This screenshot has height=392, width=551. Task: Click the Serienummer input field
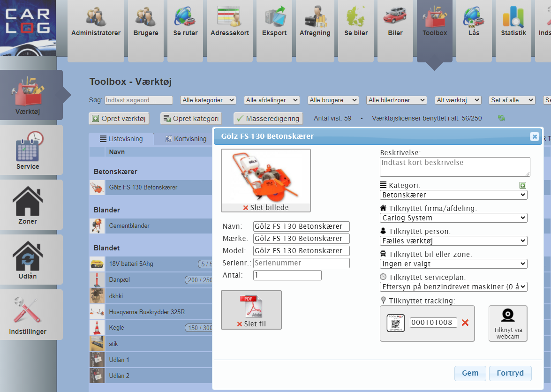pos(302,263)
